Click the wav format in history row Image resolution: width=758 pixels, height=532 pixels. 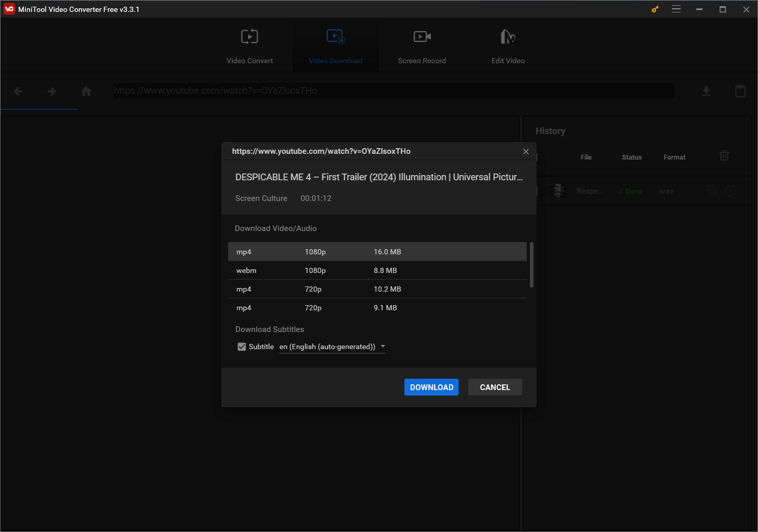(x=666, y=191)
